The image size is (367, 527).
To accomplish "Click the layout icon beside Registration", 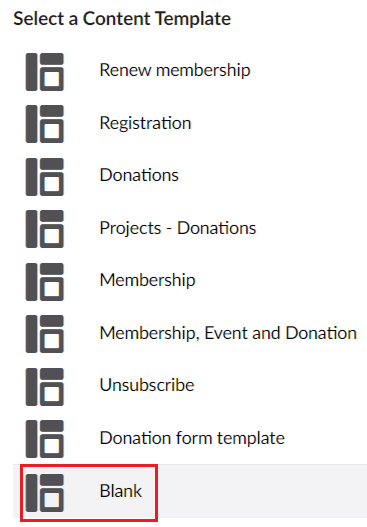I will click(45, 124).
